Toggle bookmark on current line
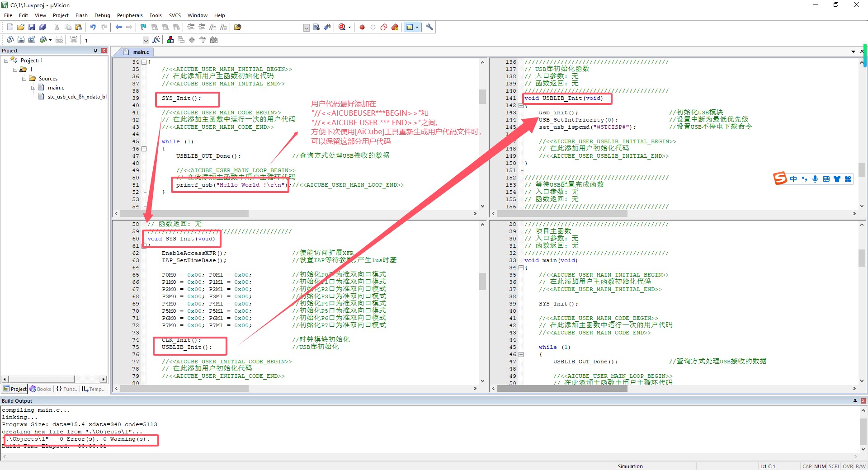The image size is (868, 470). click(x=144, y=27)
